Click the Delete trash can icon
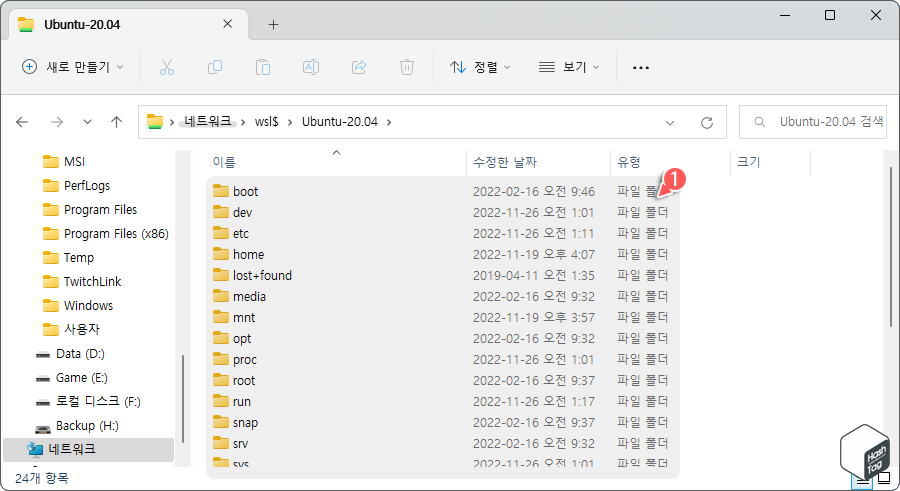This screenshot has height=491, width=900. pos(407,67)
